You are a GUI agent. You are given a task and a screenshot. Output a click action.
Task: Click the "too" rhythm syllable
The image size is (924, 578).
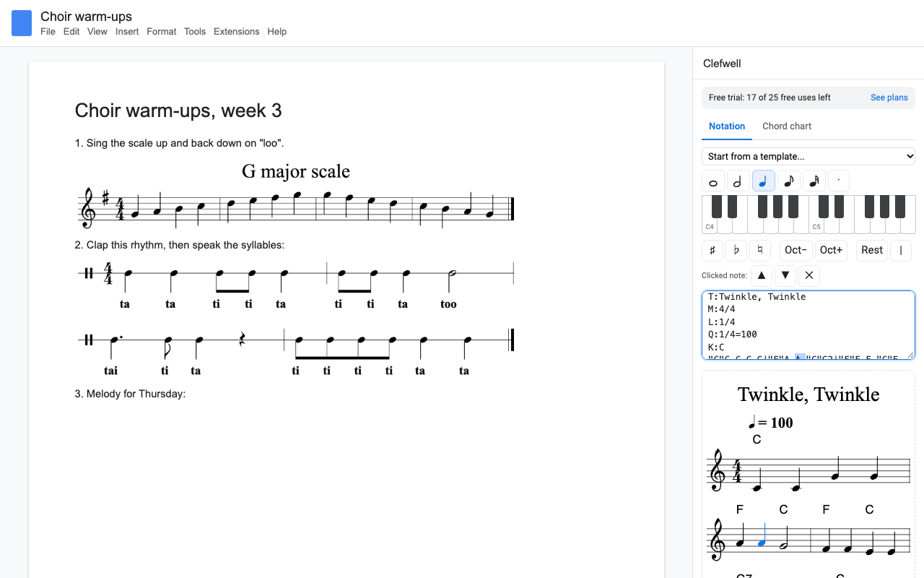point(448,304)
